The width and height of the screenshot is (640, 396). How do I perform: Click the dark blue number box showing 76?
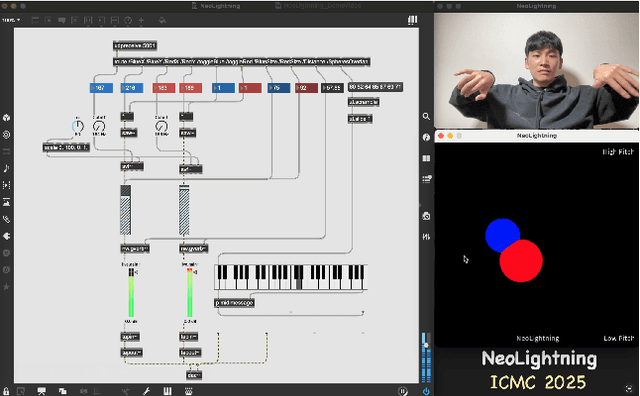click(x=279, y=88)
